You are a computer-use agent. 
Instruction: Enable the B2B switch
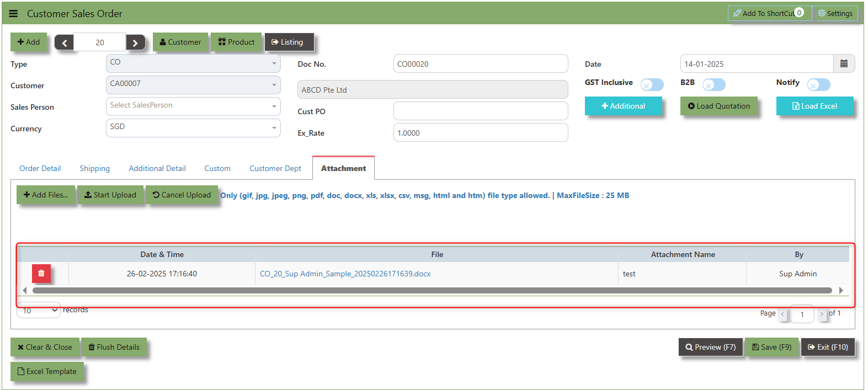[x=714, y=85]
